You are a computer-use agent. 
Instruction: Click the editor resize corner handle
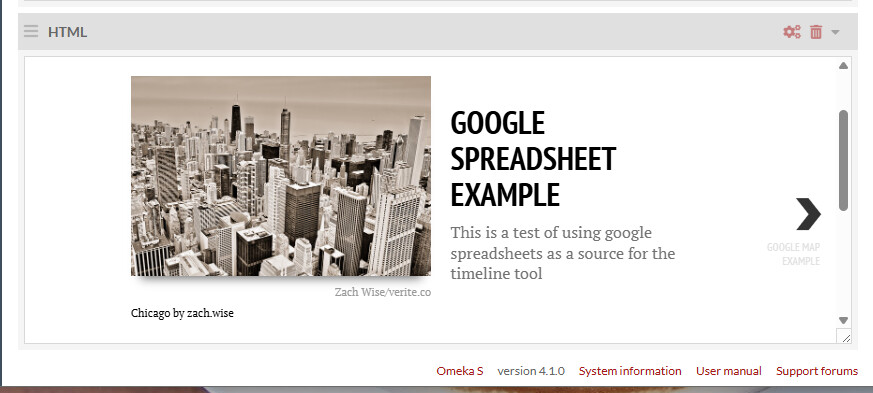[x=844, y=336]
